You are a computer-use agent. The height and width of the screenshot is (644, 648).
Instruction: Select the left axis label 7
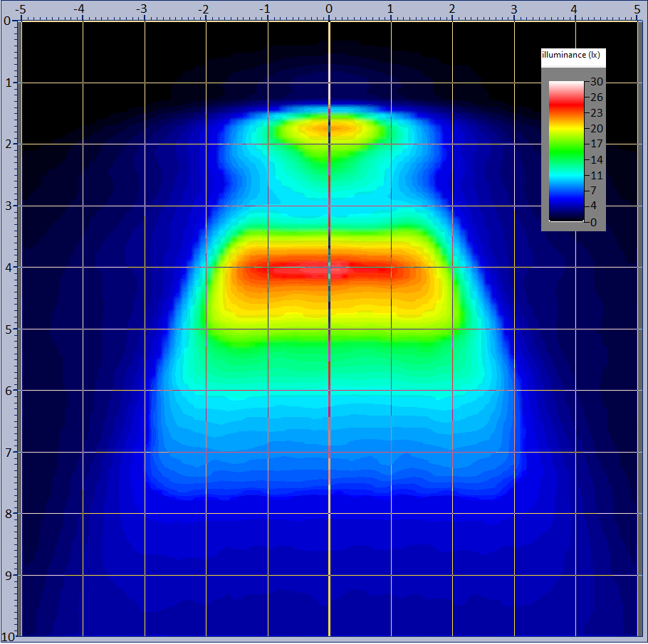click(8, 452)
